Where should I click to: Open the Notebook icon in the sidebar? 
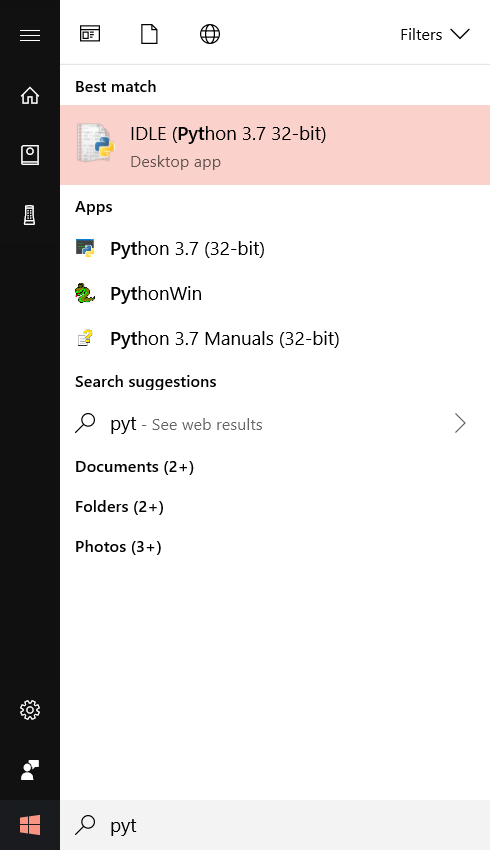pyautogui.click(x=30, y=155)
